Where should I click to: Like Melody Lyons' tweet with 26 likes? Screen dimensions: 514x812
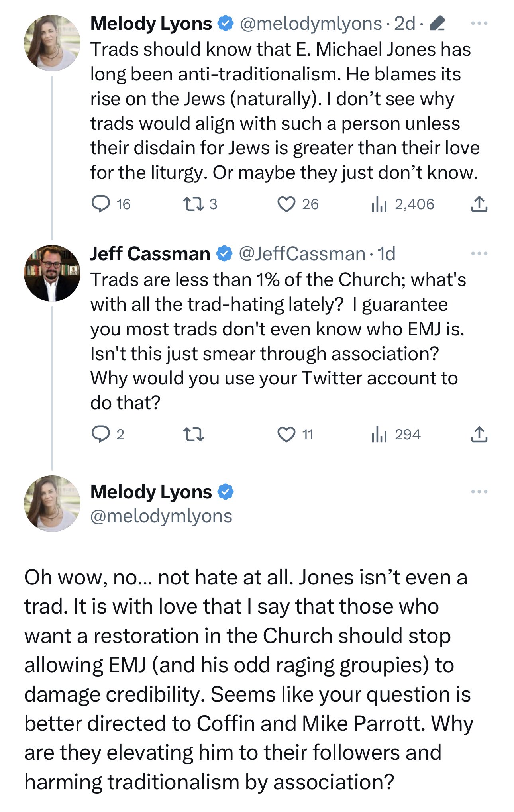[286, 204]
